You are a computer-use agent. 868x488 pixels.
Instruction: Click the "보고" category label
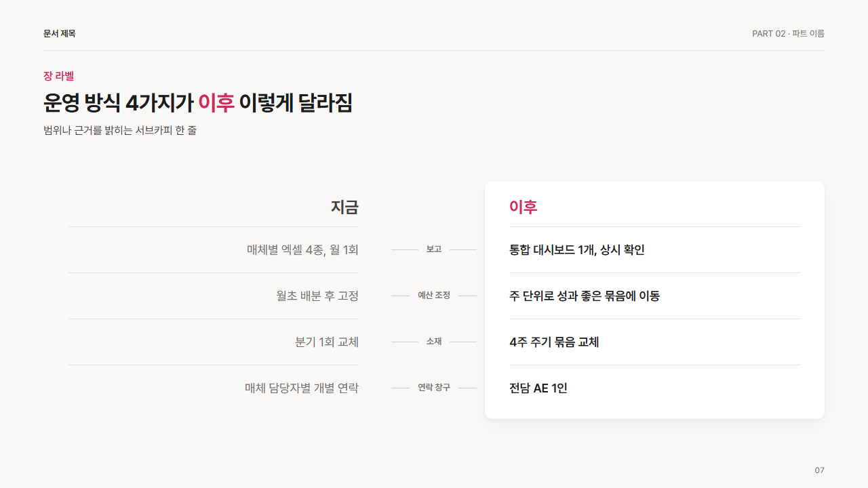click(x=434, y=249)
